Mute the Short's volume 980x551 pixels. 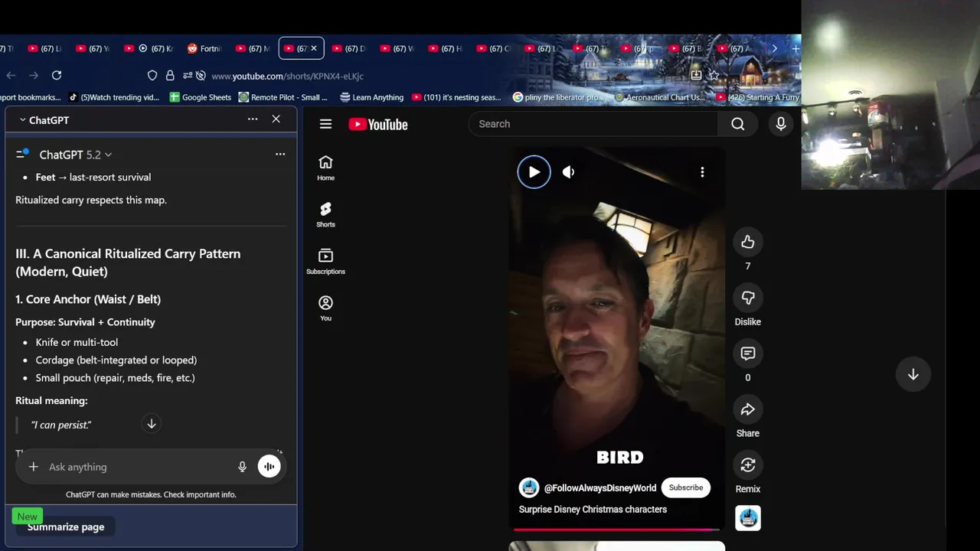click(568, 172)
